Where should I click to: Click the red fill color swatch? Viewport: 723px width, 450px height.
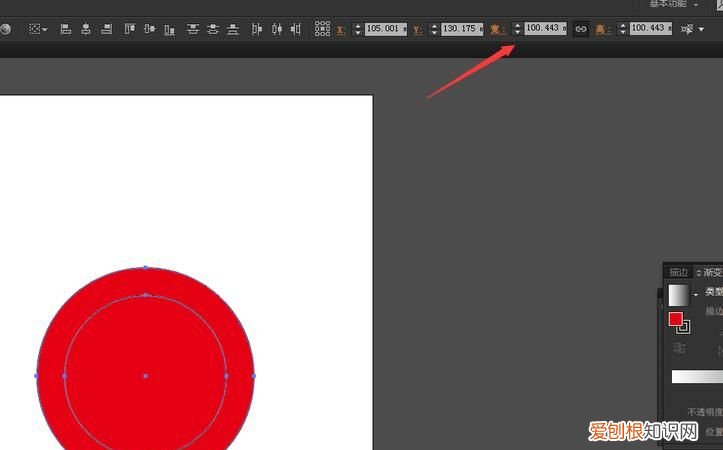click(675, 319)
